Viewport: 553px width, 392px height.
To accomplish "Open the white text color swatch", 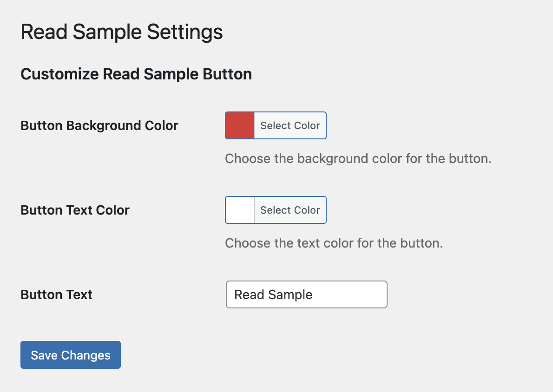I will [240, 210].
